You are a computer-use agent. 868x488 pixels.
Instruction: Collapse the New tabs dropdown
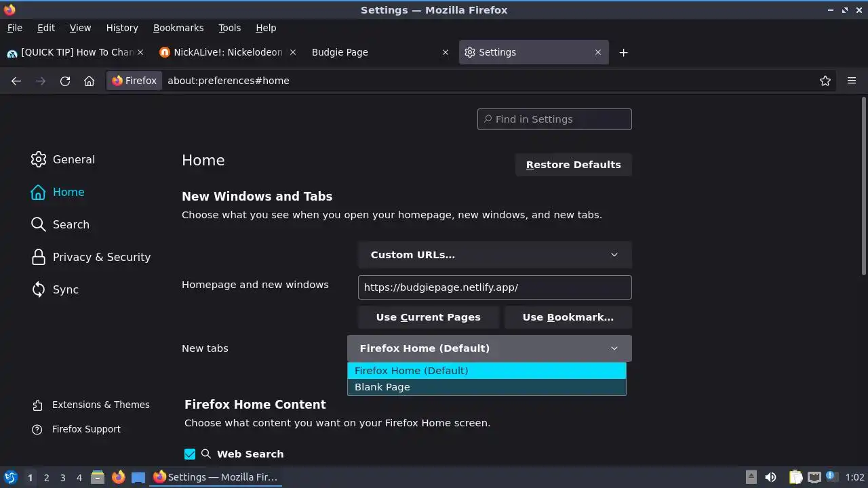coord(490,348)
